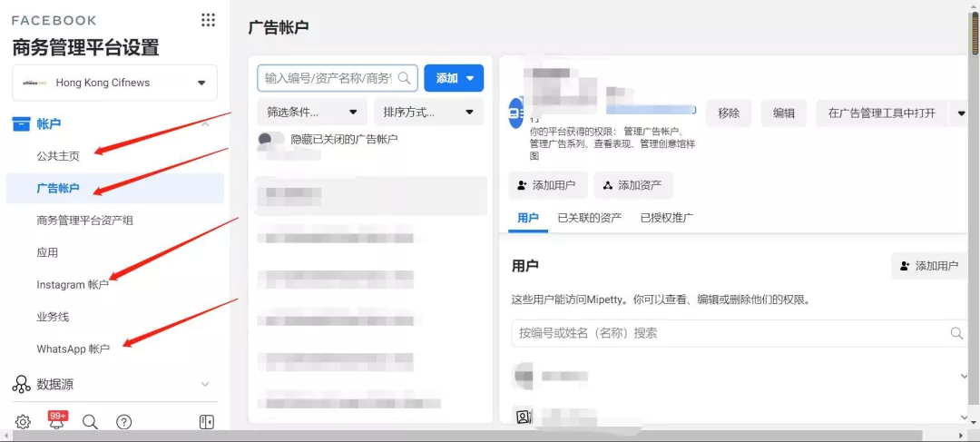Click 在广告管理工具中打开 button
This screenshot has width=980, height=442.
point(882,113)
